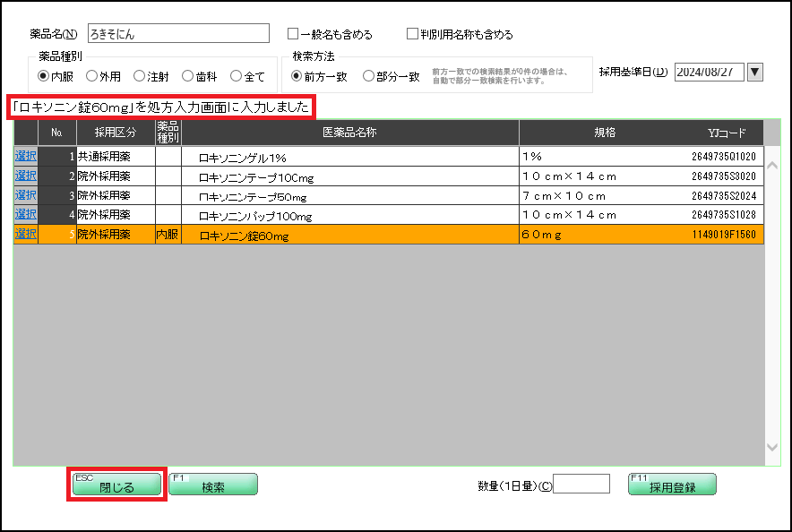Select the ロキソニンゲル1% row link
The width and height of the screenshot is (792, 532).
point(25,155)
